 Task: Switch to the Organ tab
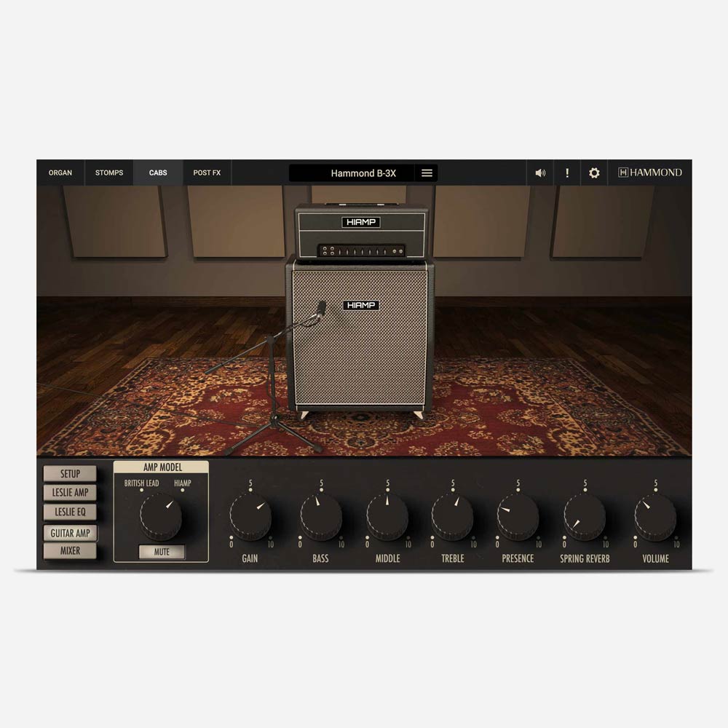[60, 173]
